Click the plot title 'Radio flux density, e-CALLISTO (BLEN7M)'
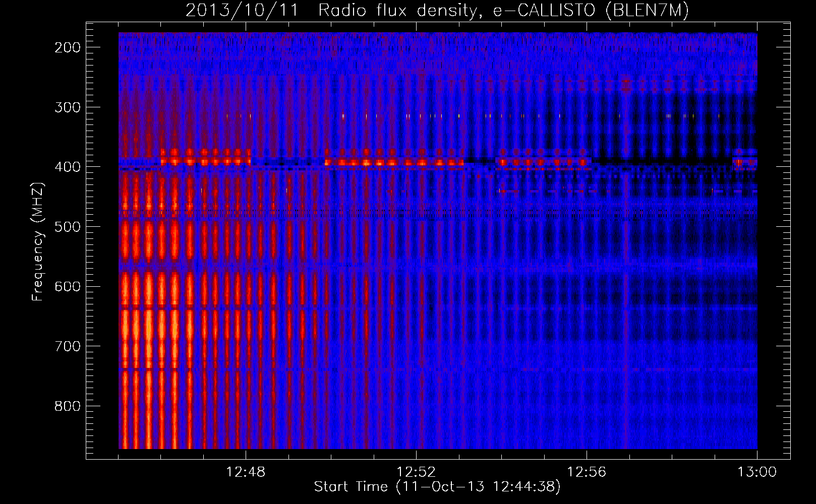Viewport: 816px width, 504px height. (x=503, y=11)
